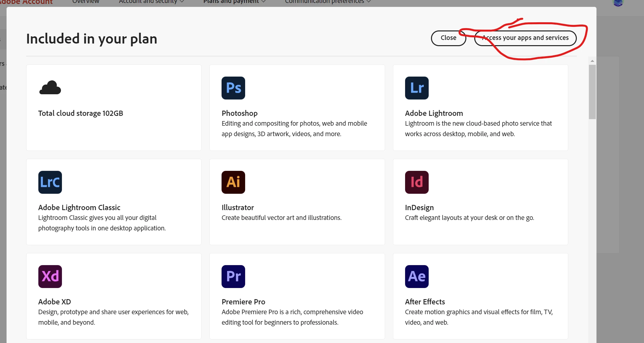Click the Adobe Lightroom Lr icon

click(417, 88)
